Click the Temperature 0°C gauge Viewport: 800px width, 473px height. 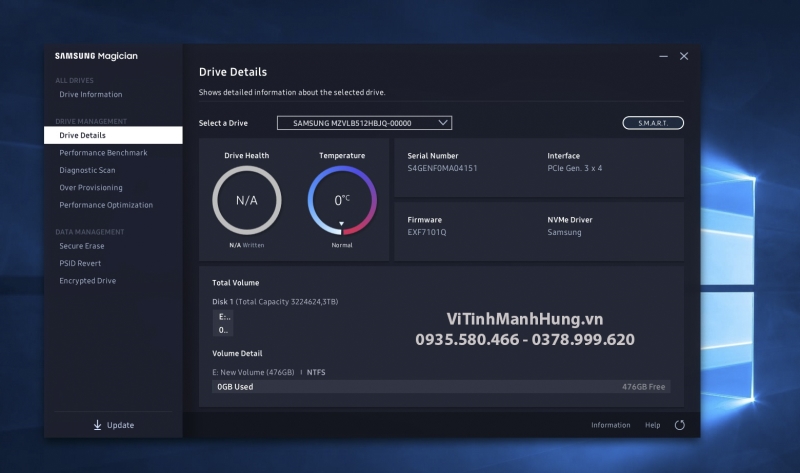click(342, 200)
